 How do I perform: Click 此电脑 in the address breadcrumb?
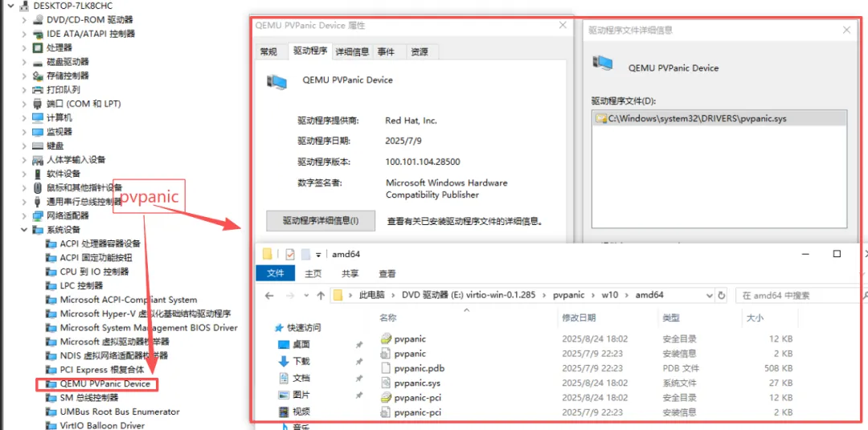pyautogui.click(x=372, y=296)
